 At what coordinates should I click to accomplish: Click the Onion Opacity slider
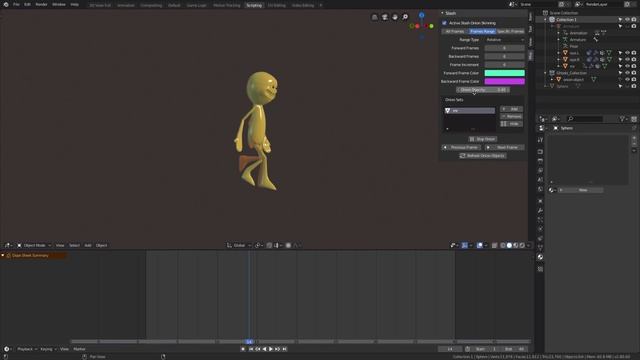[x=483, y=90]
